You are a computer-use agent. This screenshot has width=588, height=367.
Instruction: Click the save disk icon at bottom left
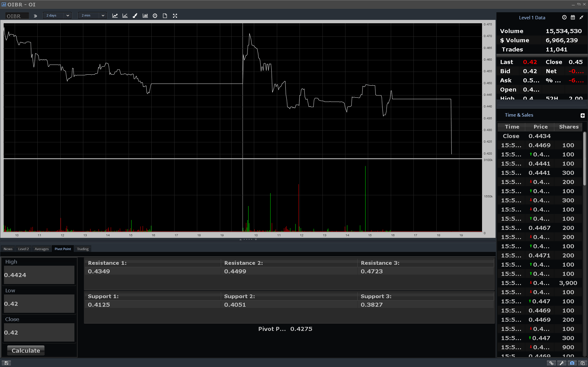click(x=6, y=363)
